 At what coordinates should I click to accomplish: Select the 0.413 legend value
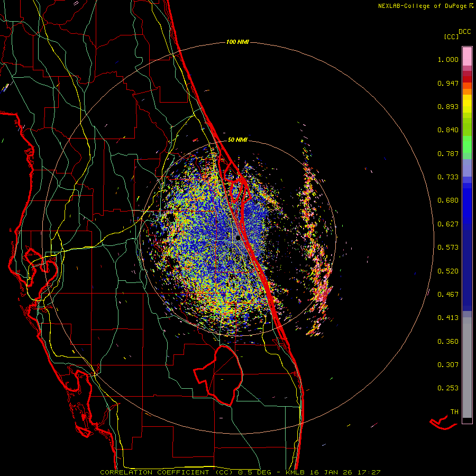click(x=448, y=318)
